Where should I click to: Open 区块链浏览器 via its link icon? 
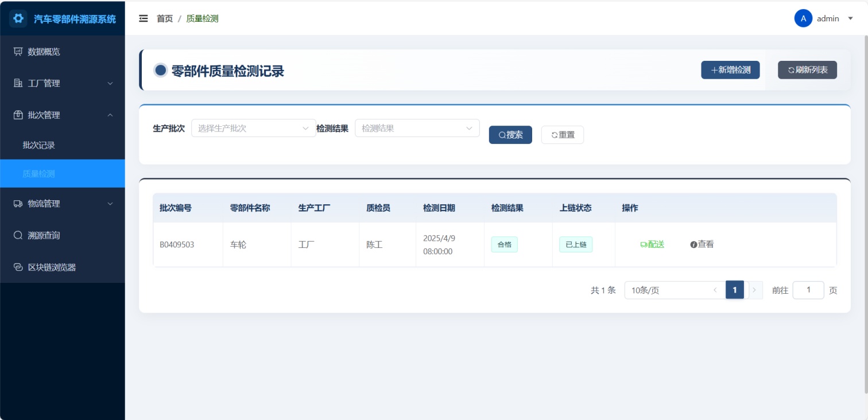pos(18,267)
